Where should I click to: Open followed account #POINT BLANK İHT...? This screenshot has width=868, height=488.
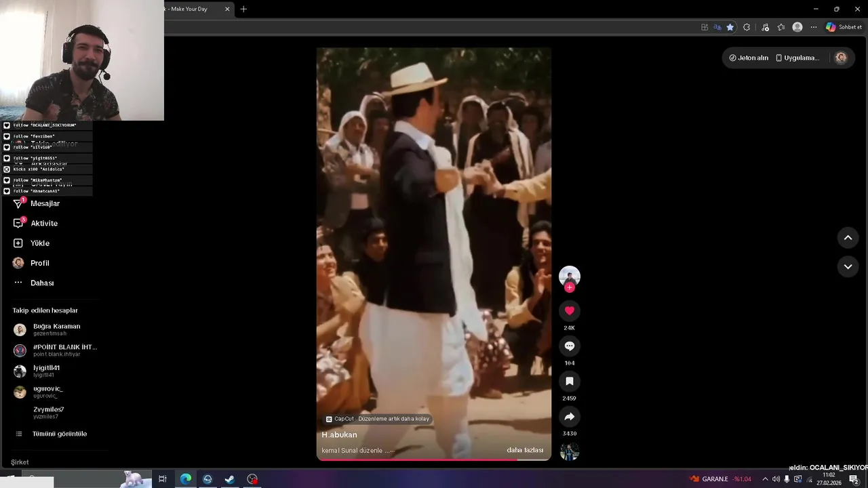(56, 350)
